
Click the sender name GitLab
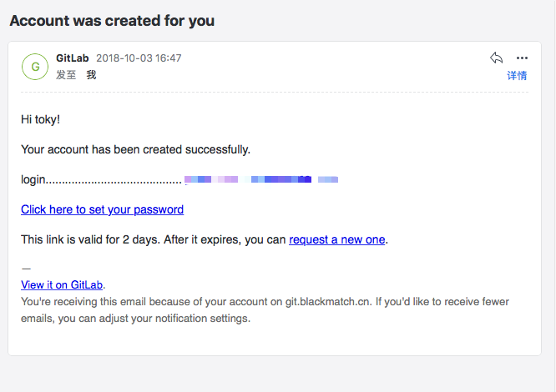tap(73, 58)
